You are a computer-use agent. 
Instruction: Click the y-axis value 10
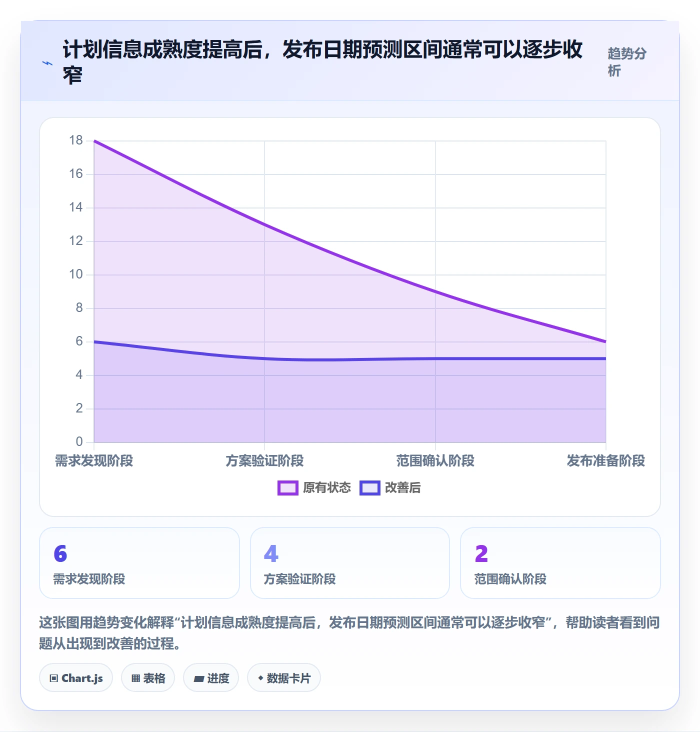pos(76,274)
